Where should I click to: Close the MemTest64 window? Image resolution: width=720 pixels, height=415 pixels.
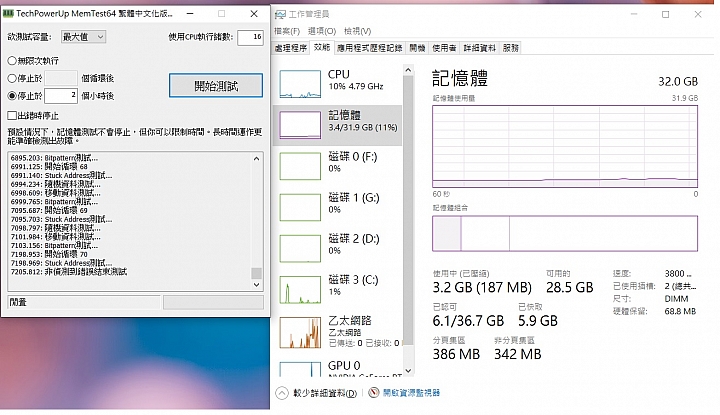point(254,14)
